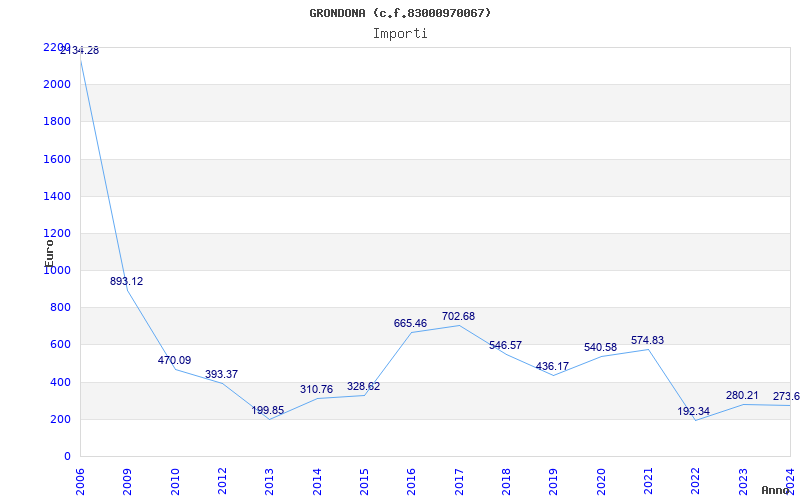Click the 893.12 data label
Viewport: 800px width, 500px height.
[x=127, y=281]
